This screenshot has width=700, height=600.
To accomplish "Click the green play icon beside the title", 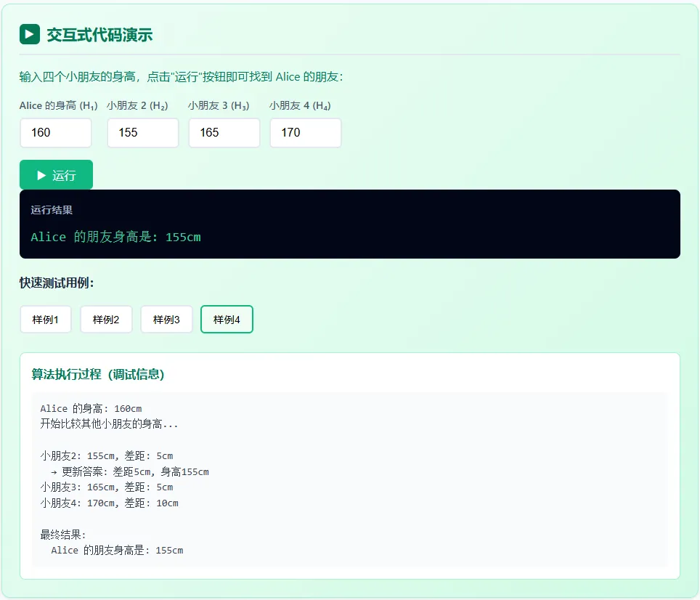I will 30,34.
